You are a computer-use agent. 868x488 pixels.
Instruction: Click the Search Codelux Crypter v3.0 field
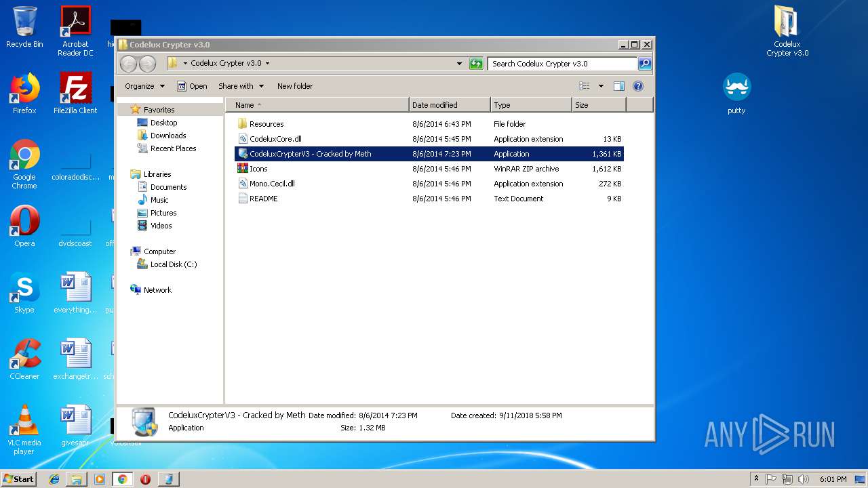tap(563, 64)
